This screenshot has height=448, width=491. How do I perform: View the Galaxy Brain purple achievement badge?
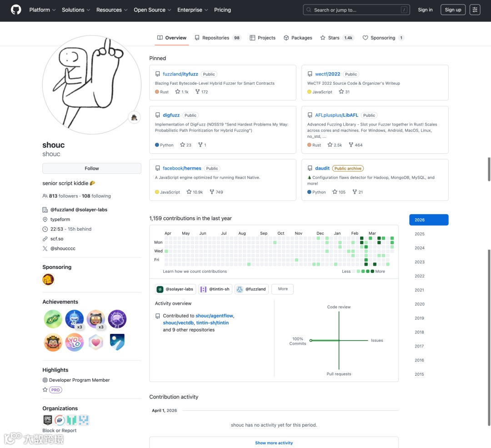pos(117,319)
